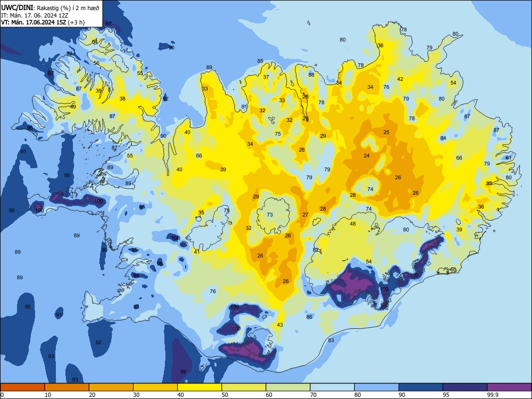Click the 80–90 medium blue legend swatch
Image resolution: width=532 pixels, height=399 pixels.
pyautogui.click(x=377, y=387)
